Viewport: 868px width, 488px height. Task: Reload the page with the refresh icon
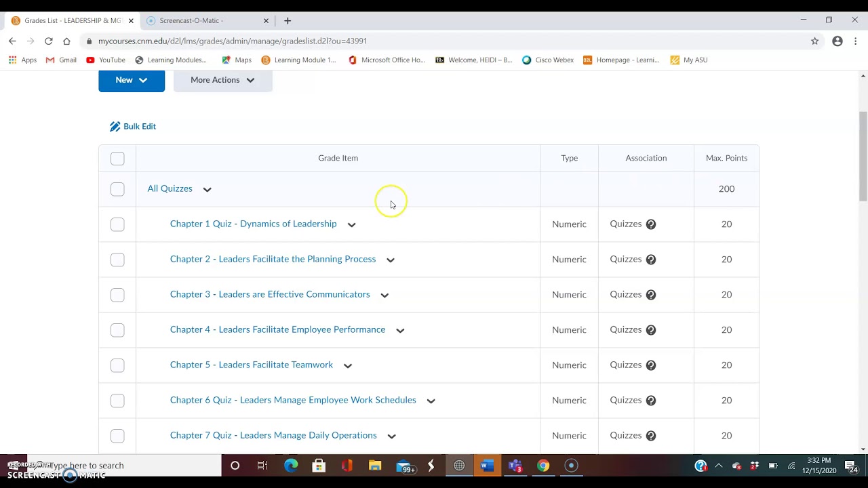pos(48,41)
